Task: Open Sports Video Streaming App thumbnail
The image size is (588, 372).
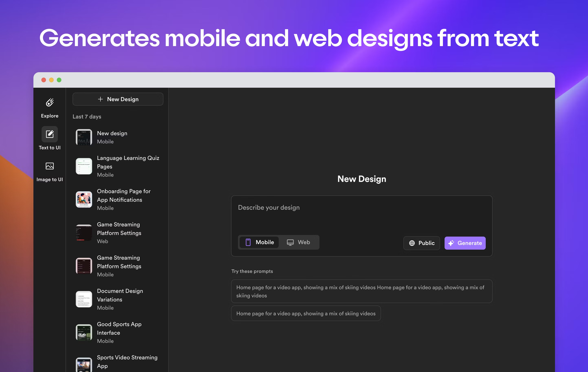Action: tap(84, 365)
